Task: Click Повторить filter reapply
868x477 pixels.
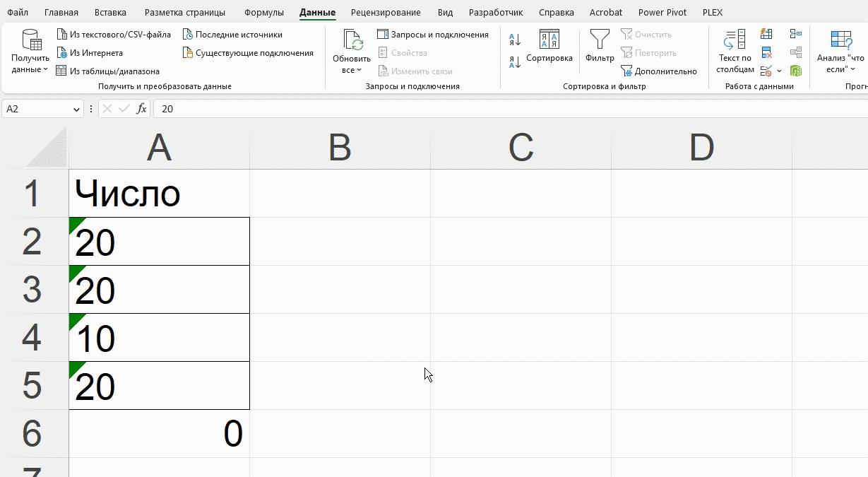Action: [x=648, y=52]
